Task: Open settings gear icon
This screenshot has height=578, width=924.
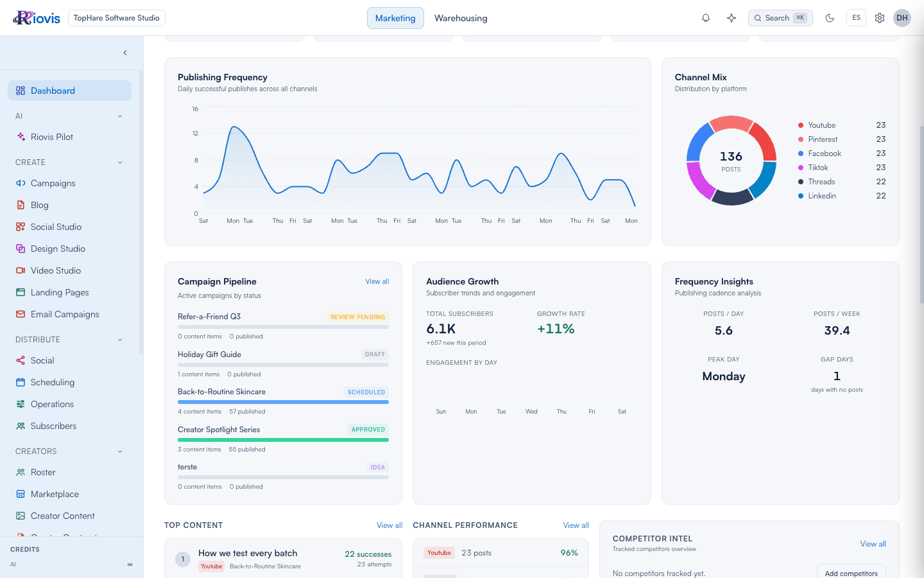Action: [x=880, y=18]
